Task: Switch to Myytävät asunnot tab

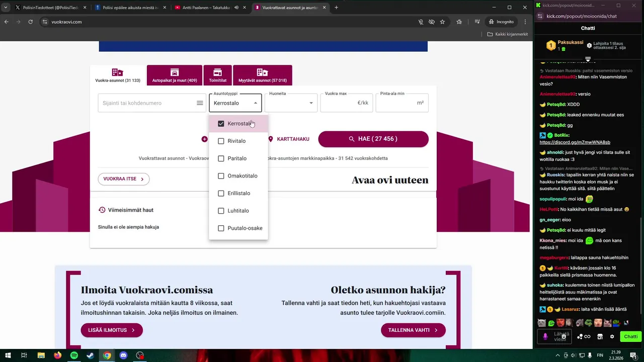Action: point(262,75)
